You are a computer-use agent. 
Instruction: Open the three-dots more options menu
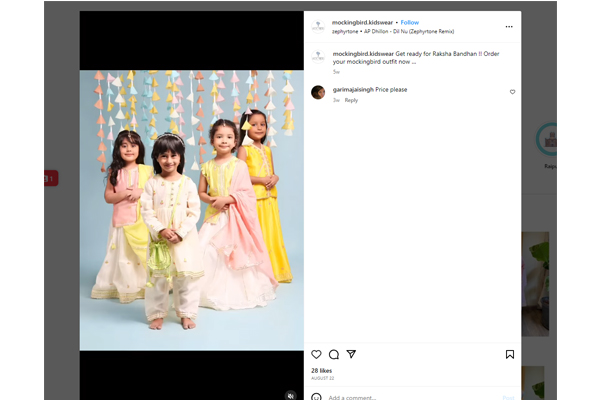[x=509, y=26]
